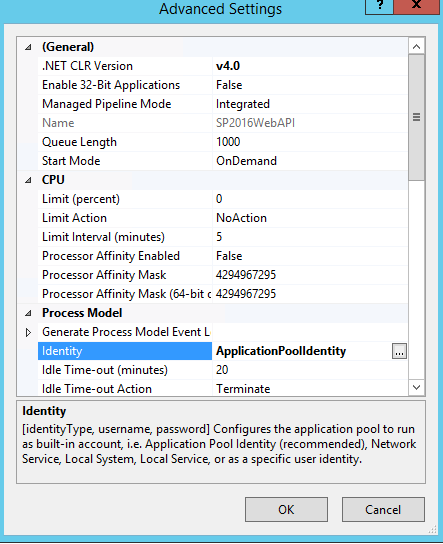This screenshot has height=544, width=443.
Task: Click the Integrated value
Action: click(243, 104)
